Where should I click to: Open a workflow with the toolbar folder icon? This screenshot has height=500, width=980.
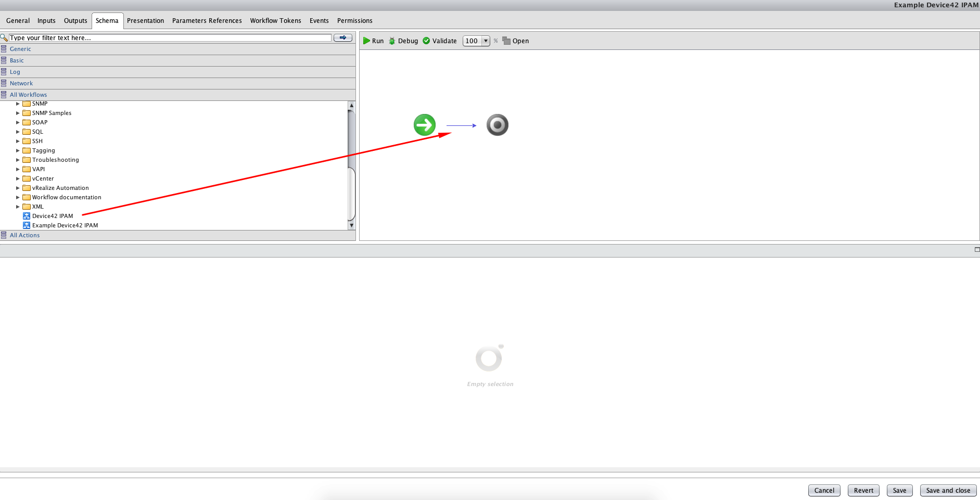coord(506,41)
